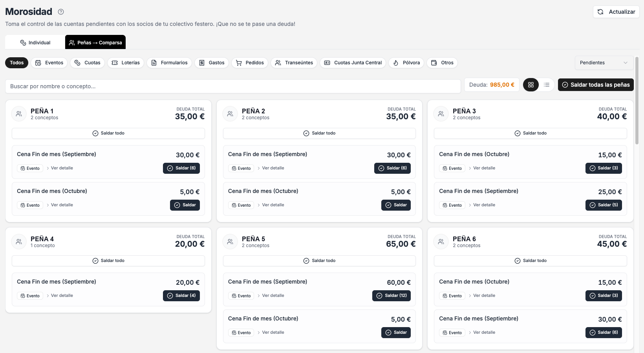This screenshot has height=353, width=644.
Task: Filter by Cuotas Junta Central chip
Action: 353,63
